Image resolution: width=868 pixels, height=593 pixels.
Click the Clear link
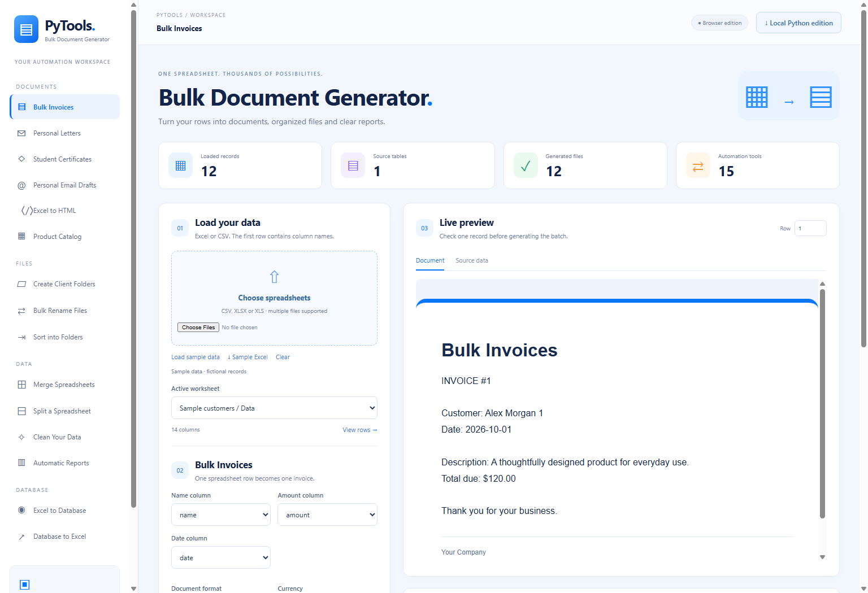pyautogui.click(x=283, y=357)
